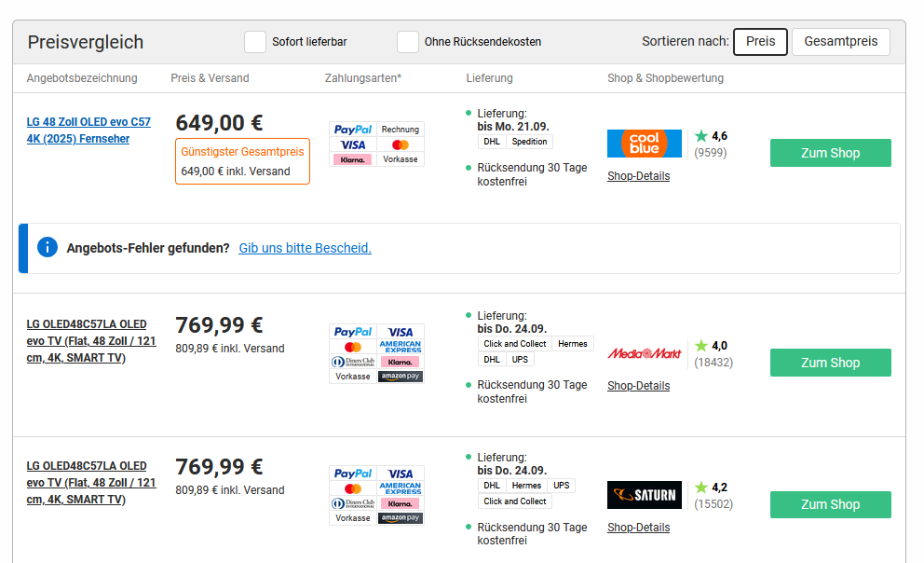Click the (9599) review count for Coolblue
924x563 pixels.
[x=710, y=153]
